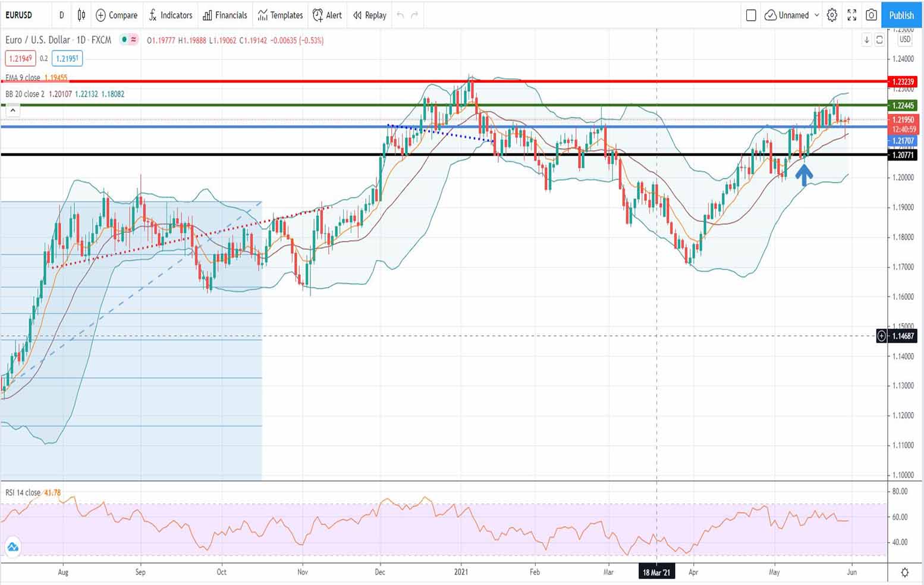Open the USD currency selector

pyautogui.click(x=904, y=39)
